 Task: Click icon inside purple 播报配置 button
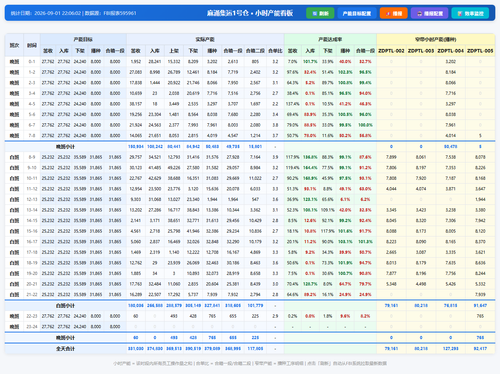click(420, 14)
